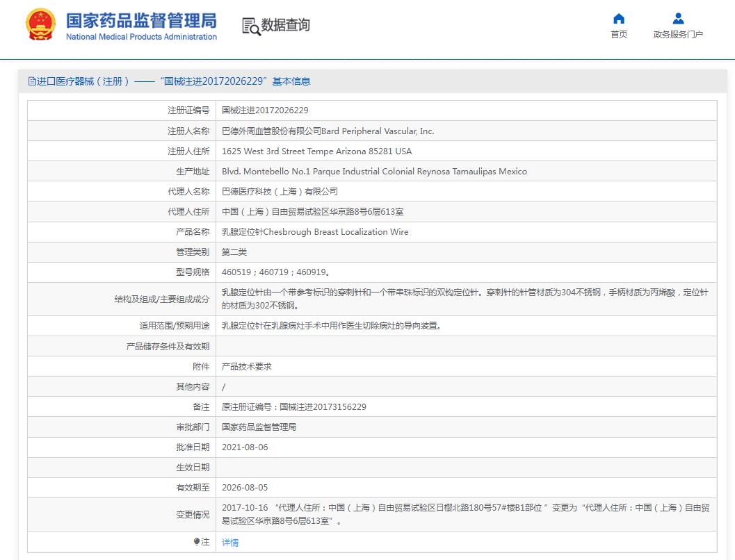Click the 数据查询 magnifier document icon
The image size is (735, 560).
[250, 26]
